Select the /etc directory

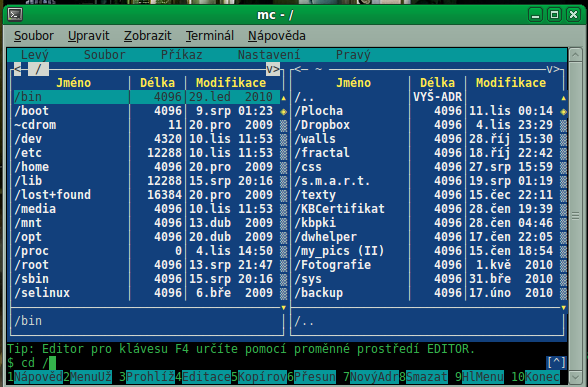click(147, 153)
